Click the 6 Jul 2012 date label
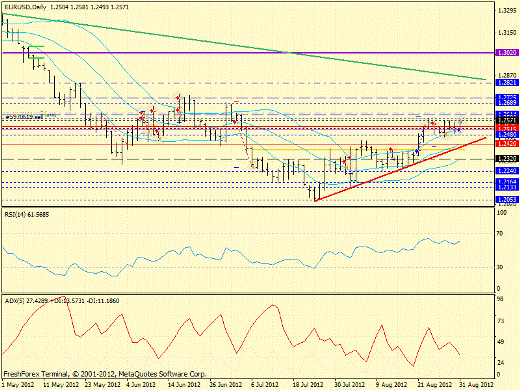 (264, 385)
